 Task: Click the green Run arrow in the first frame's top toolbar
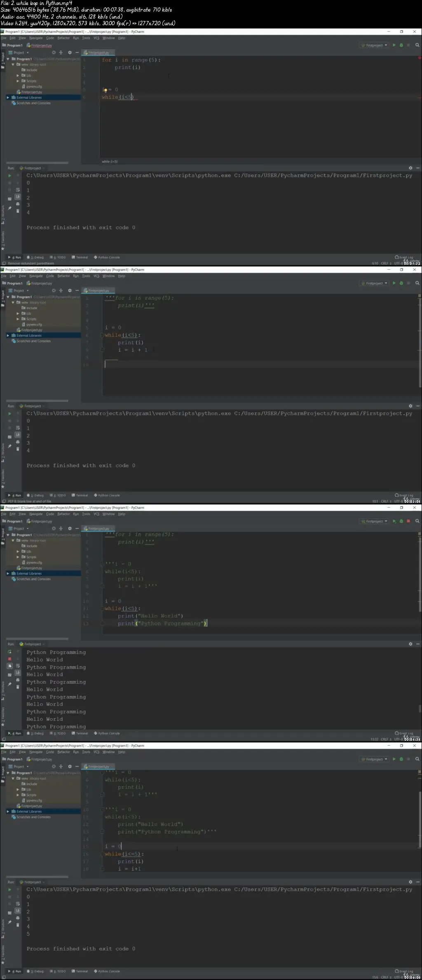click(394, 45)
